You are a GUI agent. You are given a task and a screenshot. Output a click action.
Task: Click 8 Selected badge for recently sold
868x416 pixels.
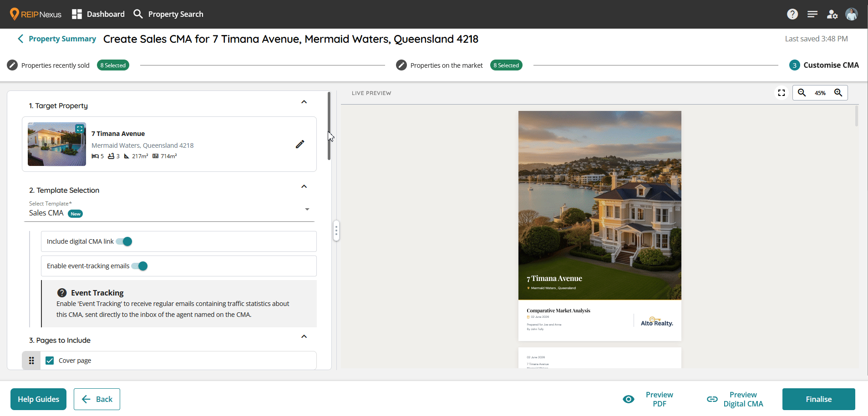[x=113, y=65]
